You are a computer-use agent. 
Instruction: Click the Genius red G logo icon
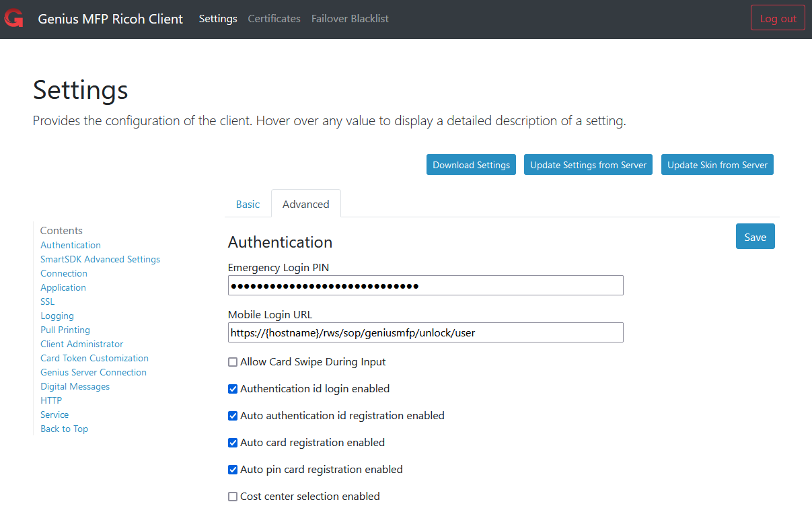point(13,19)
